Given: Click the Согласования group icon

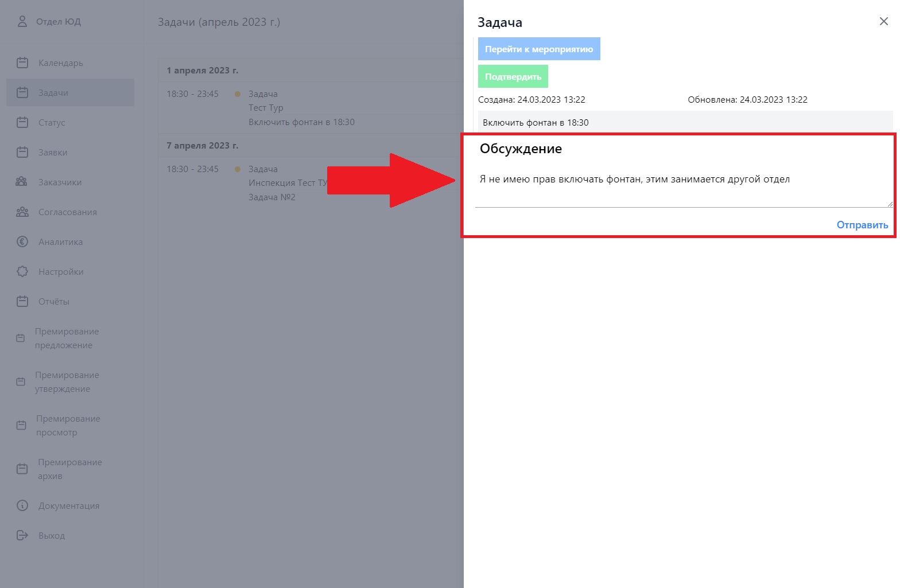Looking at the screenshot, I should pos(22,212).
